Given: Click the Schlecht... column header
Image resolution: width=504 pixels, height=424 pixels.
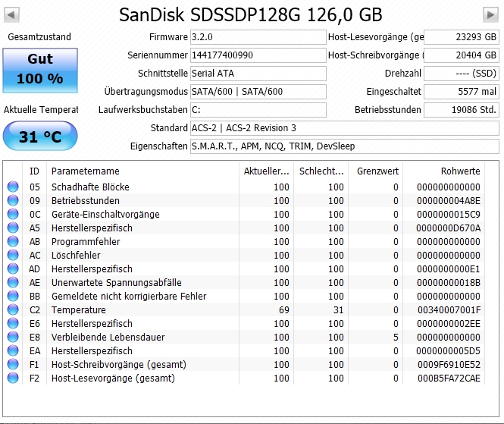Looking at the screenshot, I should tap(321, 171).
